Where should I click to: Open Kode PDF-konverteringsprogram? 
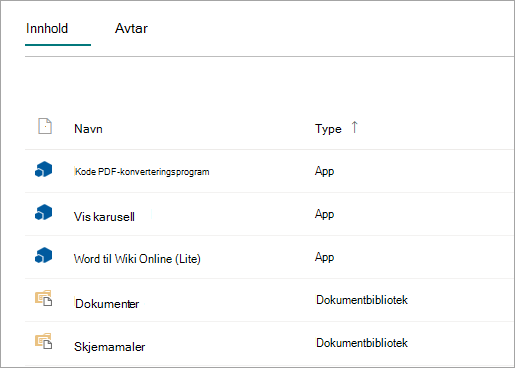pyautogui.click(x=142, y=172)
